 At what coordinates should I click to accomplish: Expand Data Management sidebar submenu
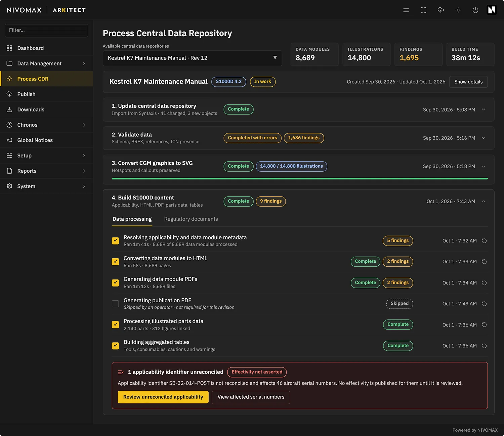46,63
